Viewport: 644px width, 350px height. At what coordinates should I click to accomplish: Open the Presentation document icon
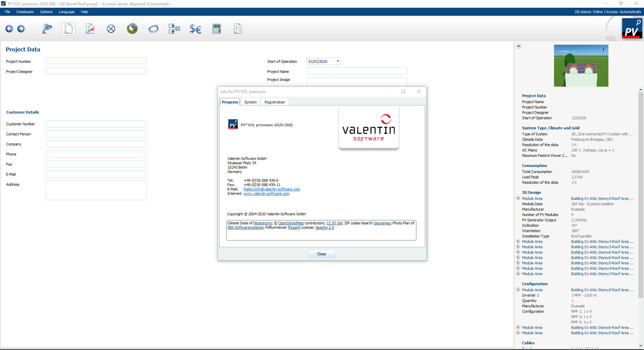point(238,29)
